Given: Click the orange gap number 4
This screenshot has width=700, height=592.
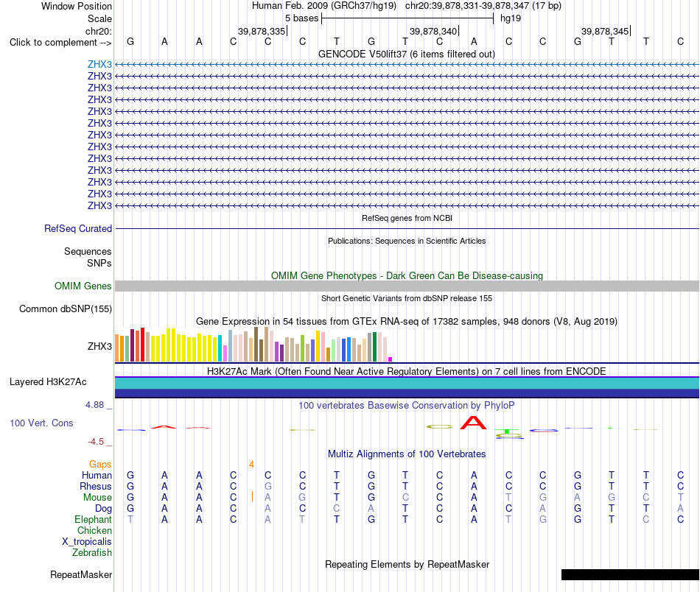Looking at the screenshot, I should tap(251, 465).
